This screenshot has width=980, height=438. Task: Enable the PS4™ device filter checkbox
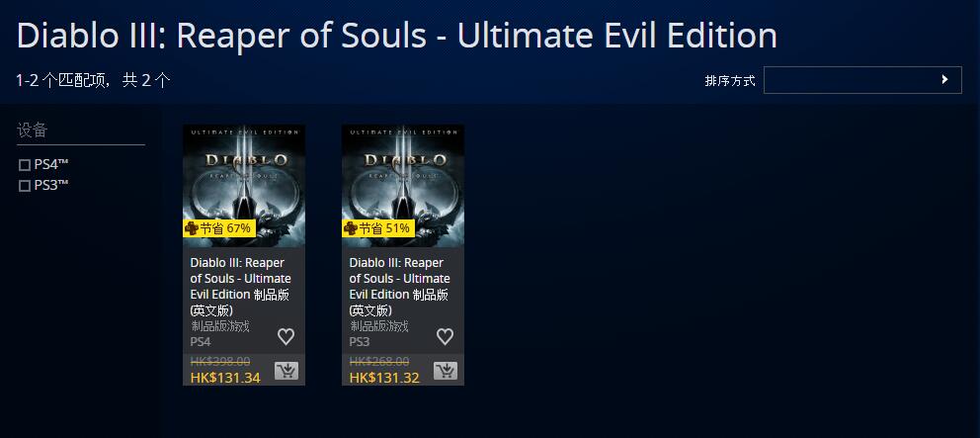coord(25,165)
